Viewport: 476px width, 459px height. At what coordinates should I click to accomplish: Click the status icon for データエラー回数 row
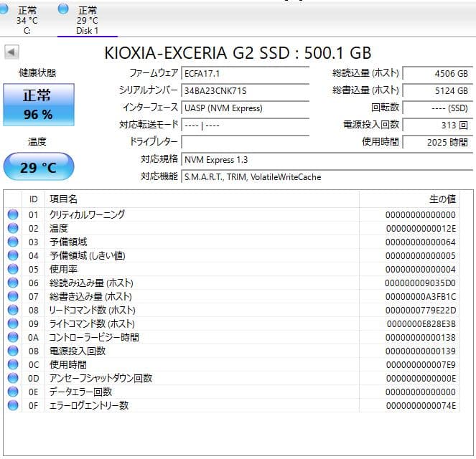[x=13, y=392]
